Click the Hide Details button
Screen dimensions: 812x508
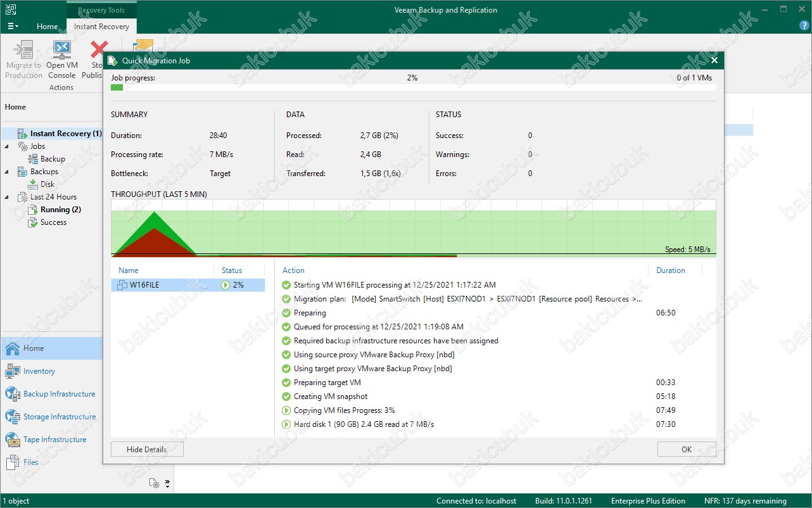[x=147, y=450]
